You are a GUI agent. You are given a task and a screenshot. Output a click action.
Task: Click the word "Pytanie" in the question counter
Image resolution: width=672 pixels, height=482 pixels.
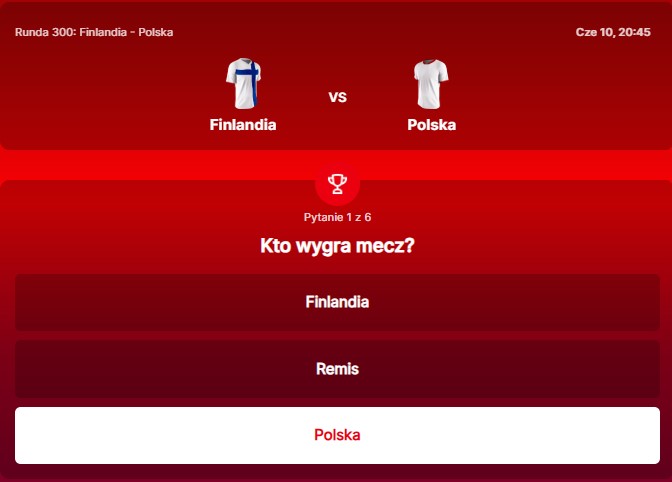pos(322,217)
